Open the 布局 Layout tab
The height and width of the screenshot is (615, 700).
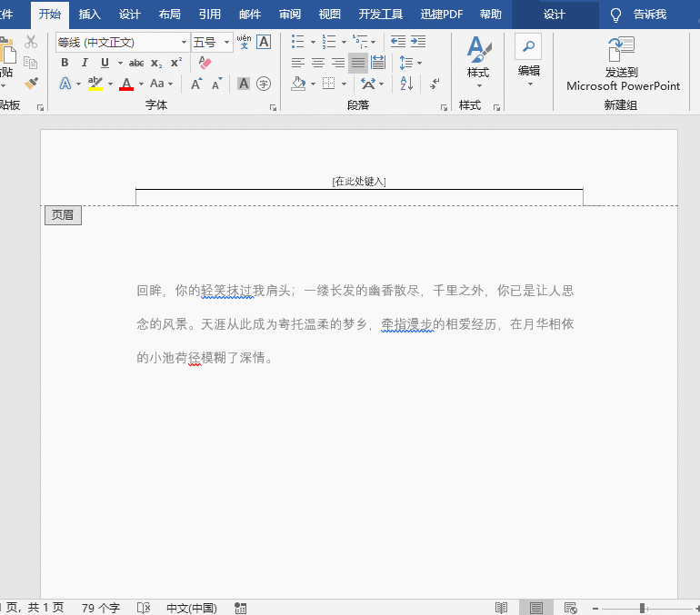(x=170, y=15)
